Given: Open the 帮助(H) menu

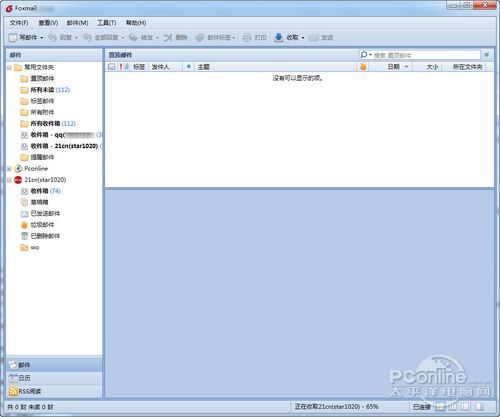Looking at the screenshot, I should (x=136, y=23).
